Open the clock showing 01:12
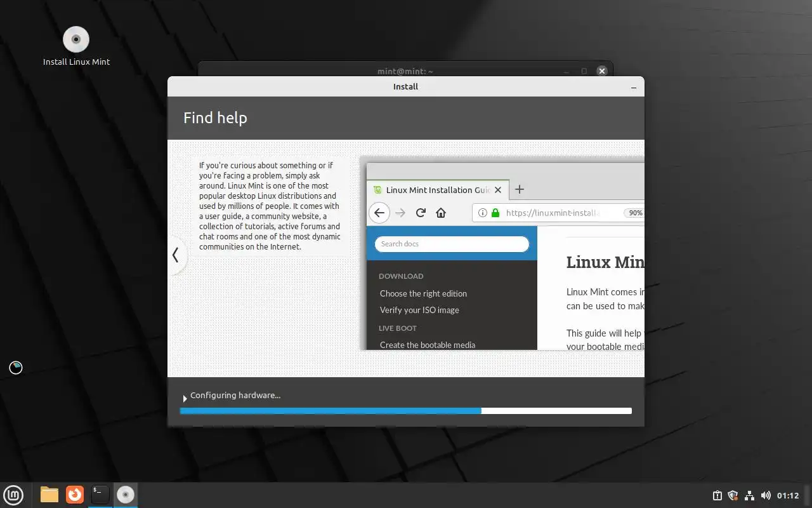812x508 pixels. (x=788, y=495)
